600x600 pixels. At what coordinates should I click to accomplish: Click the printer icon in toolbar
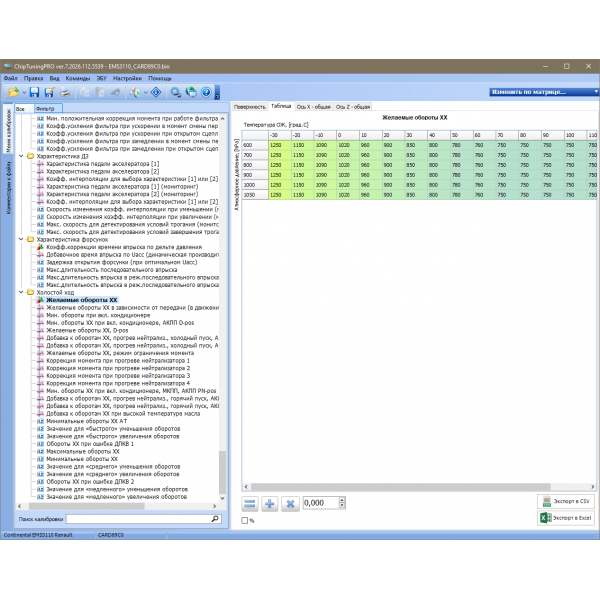point(64,92)
